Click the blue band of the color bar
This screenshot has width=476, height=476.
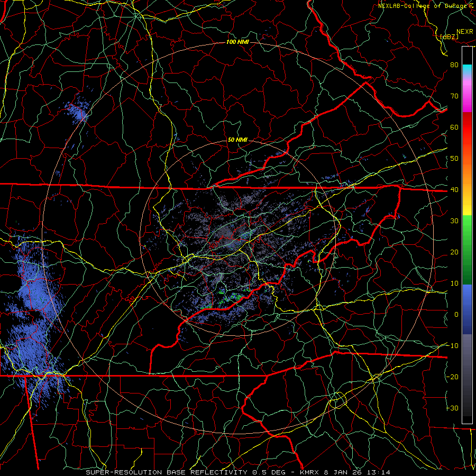coord(467,309)
